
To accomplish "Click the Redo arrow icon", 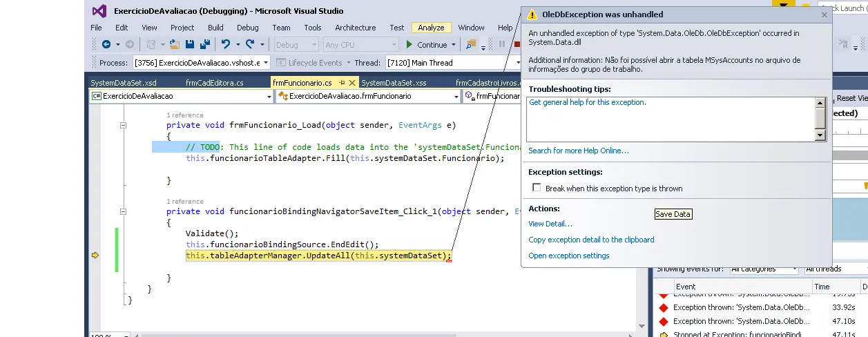I will click(250, 45).
